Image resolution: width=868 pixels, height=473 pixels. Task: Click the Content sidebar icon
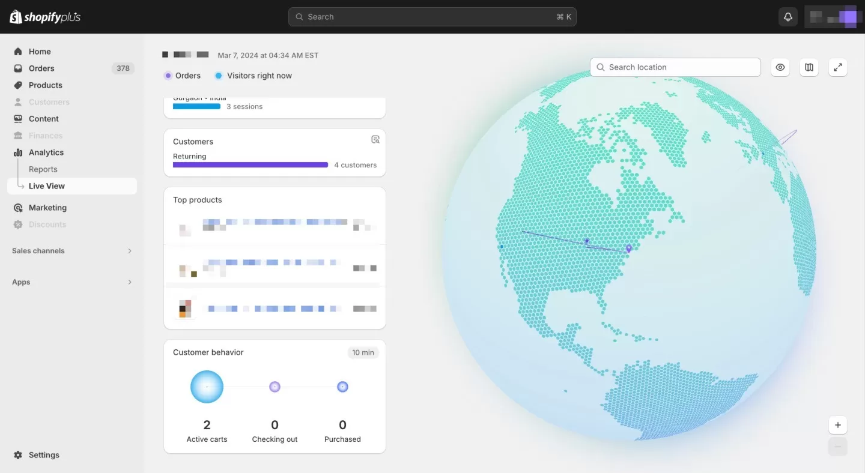click(x=18, y=119)
